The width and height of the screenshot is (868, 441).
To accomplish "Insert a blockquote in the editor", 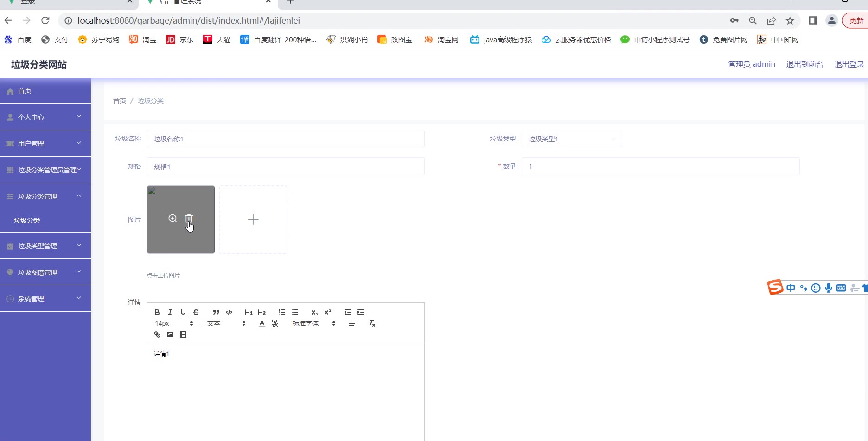I will point(216,312).
